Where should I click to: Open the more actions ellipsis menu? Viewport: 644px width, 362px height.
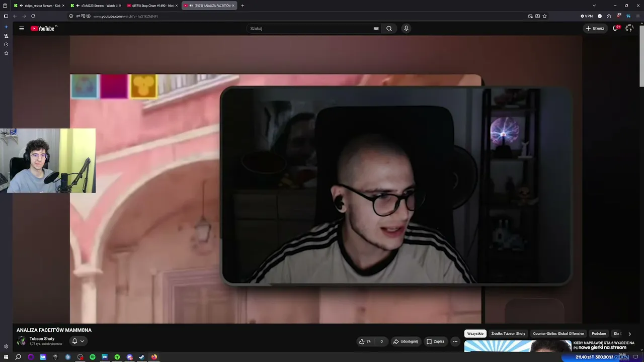pos(455,341)
